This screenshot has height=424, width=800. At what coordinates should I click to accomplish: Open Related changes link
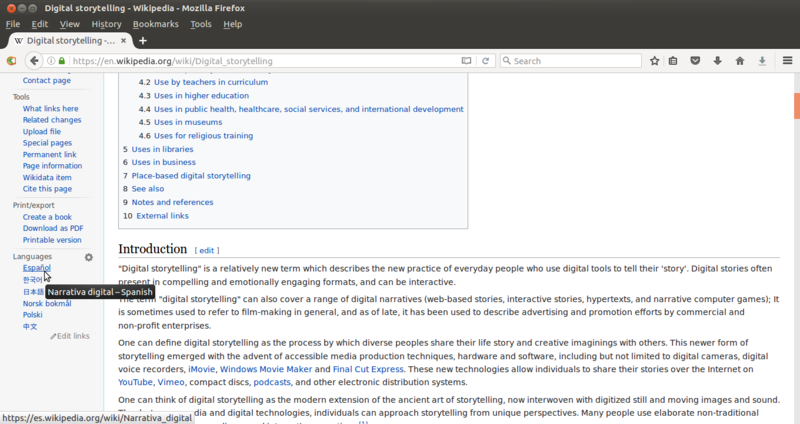[x=52, y=120]
